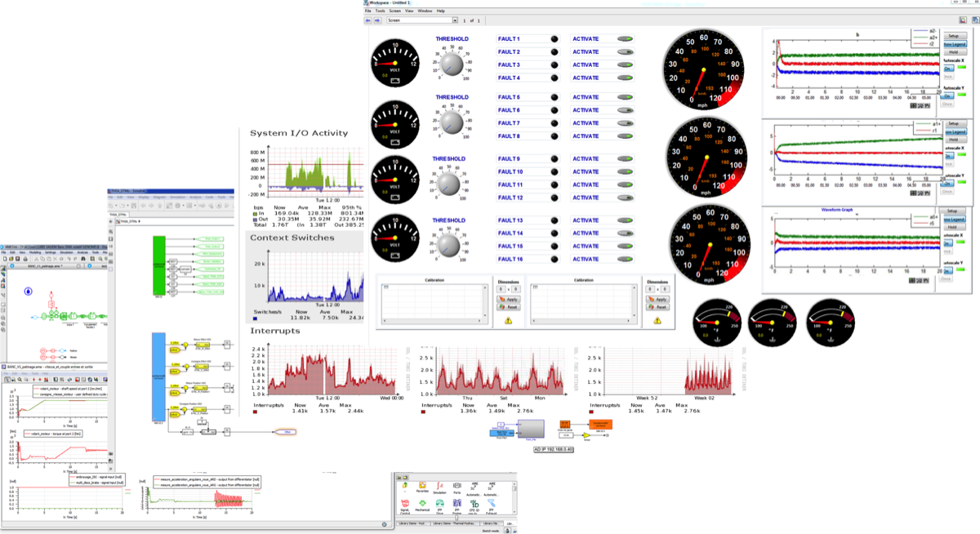Click the FAULT 1 indicator LED
Image resolution: width=980 pixels, height=534 pixels.
coord(555,39)
